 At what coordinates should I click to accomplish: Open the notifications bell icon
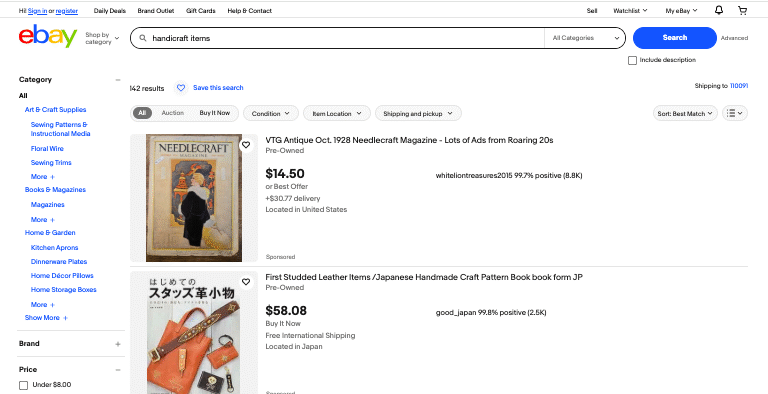[x=719, y=10]
